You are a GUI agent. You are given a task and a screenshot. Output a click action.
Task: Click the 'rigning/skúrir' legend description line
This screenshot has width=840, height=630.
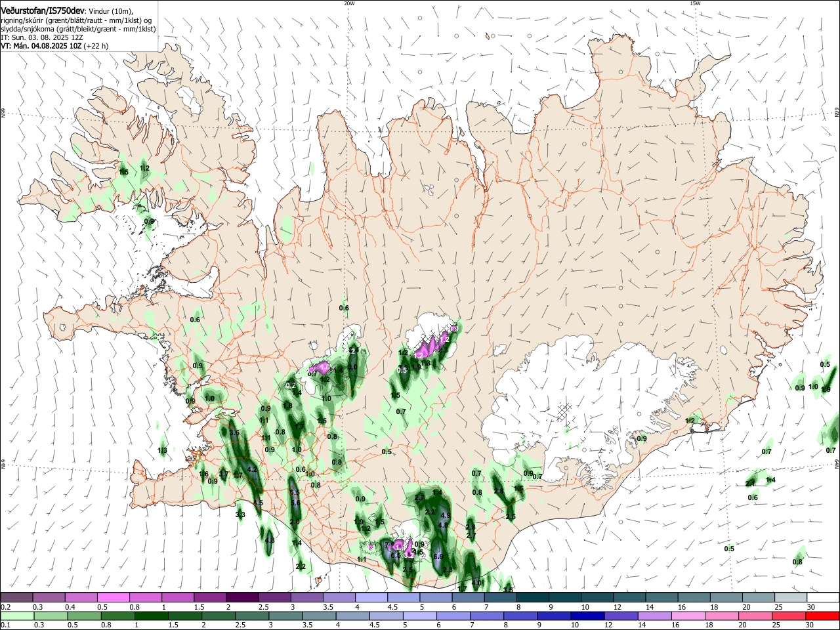tap(75, 20)
